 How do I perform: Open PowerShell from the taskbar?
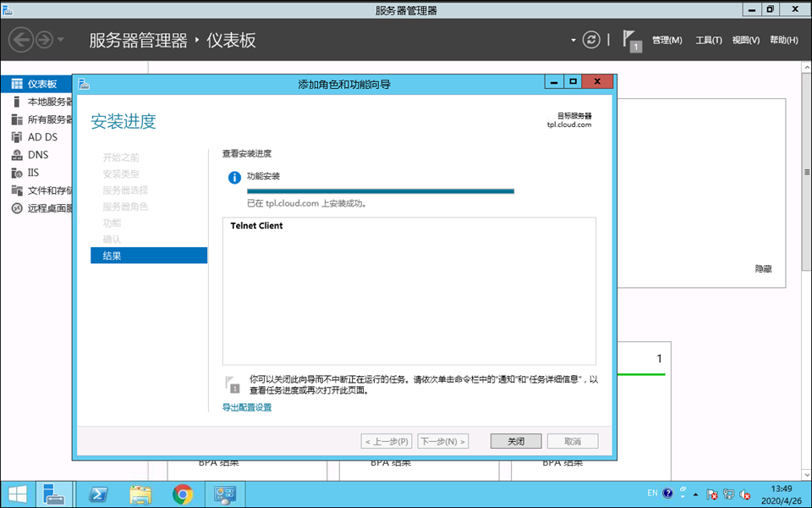[x=98, y=494]
